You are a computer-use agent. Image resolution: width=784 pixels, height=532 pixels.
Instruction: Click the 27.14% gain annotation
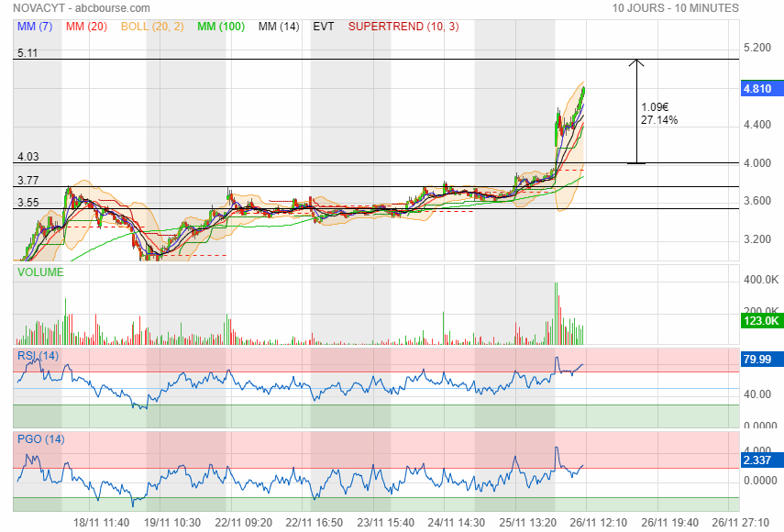[x=659, y=120]
